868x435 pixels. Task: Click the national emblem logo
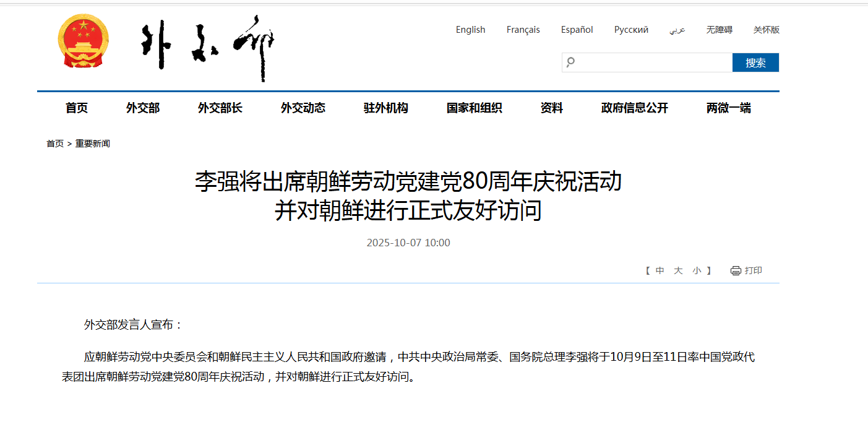83,43
